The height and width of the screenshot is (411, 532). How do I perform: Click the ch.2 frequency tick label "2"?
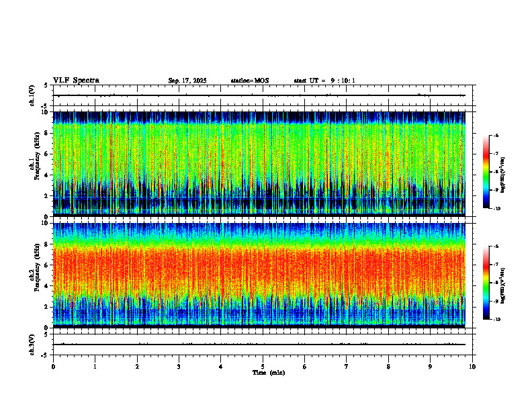(x=46, y=307)
